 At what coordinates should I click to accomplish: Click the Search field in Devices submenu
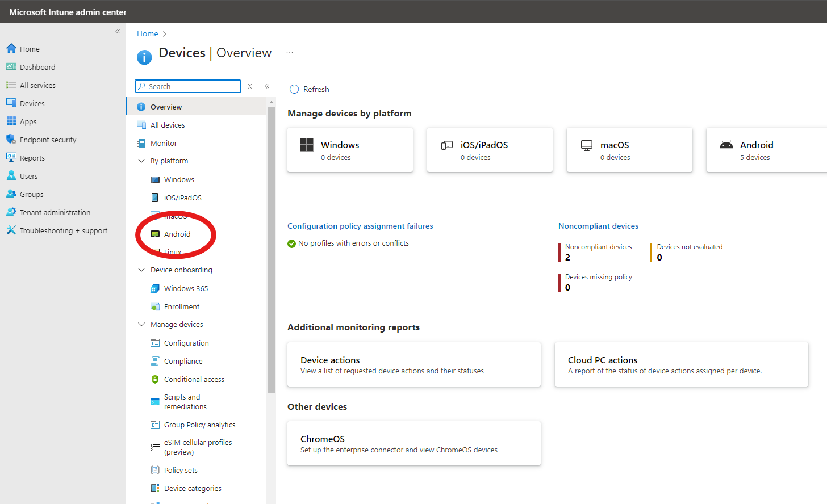(x=188, y=86)
